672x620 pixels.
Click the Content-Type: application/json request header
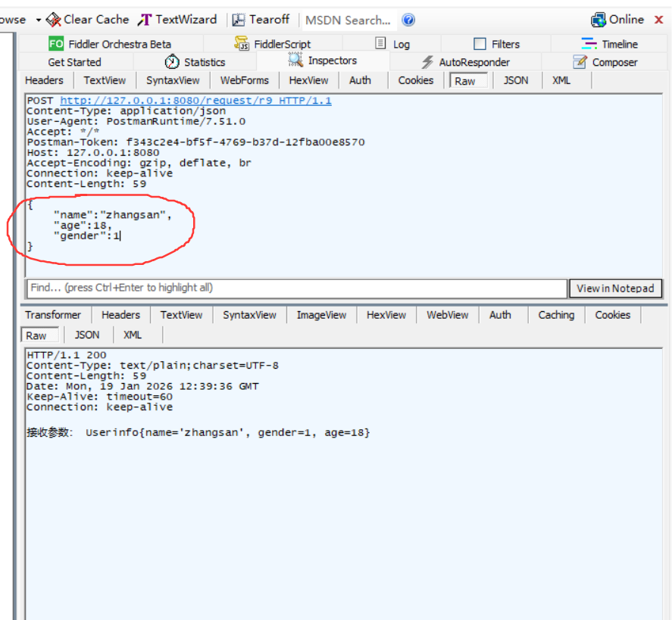click(126, 111)
